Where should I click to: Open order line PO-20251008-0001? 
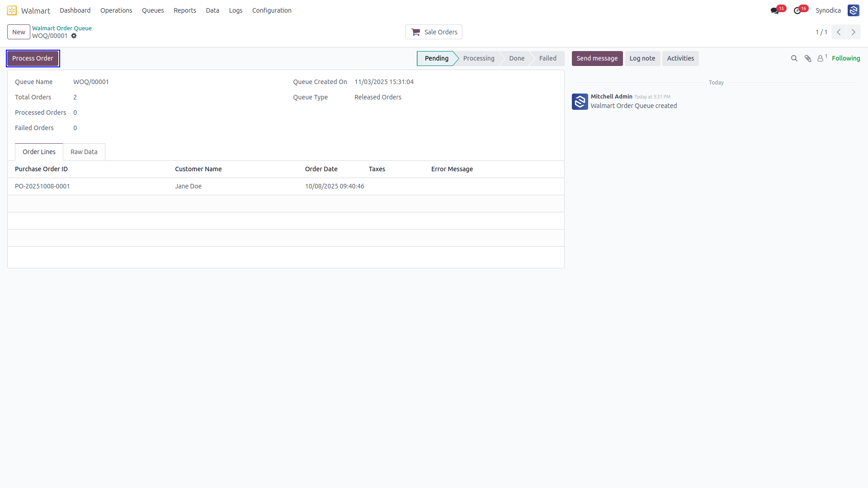[42, 186]
